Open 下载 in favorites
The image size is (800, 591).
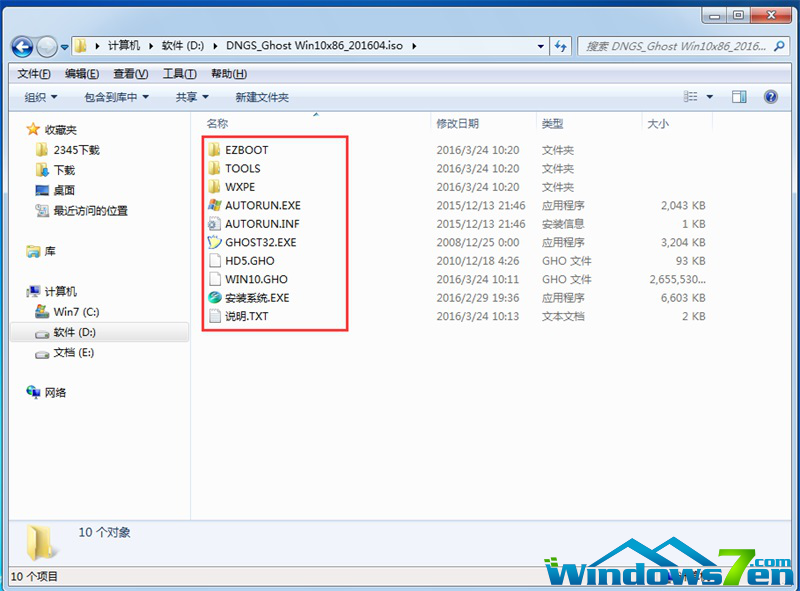tap(64, 170)
